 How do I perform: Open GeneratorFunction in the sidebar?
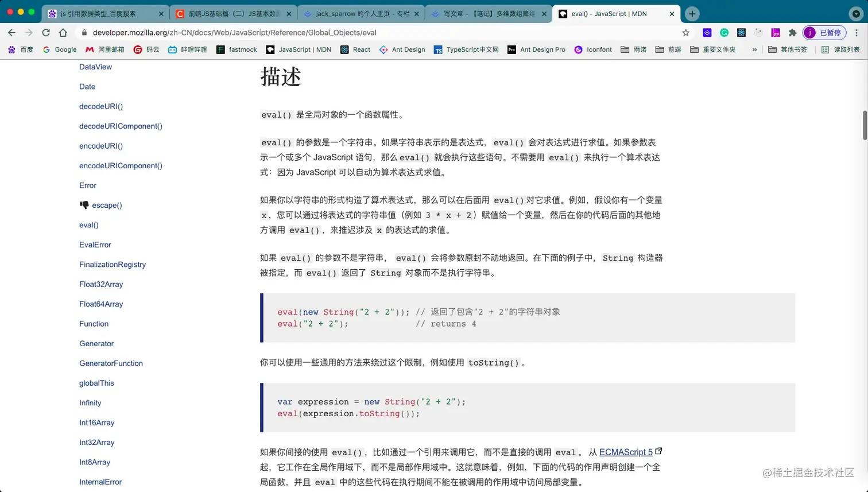click(x=111, y=363)
